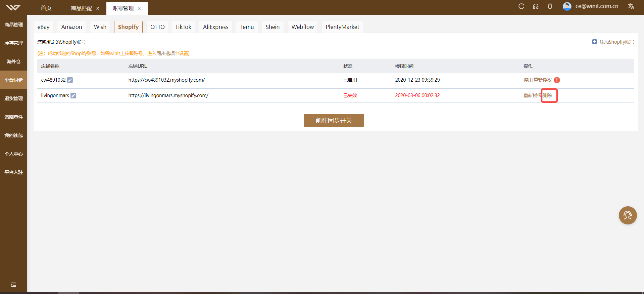644x294 pixels.
Task: Open 商品管理 in the sidebar
Action: (x=13, y=25)
